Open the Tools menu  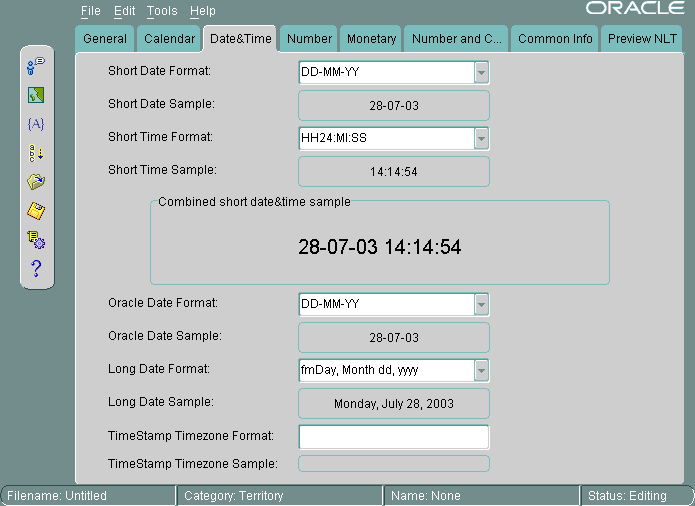[x=161, y=11]
